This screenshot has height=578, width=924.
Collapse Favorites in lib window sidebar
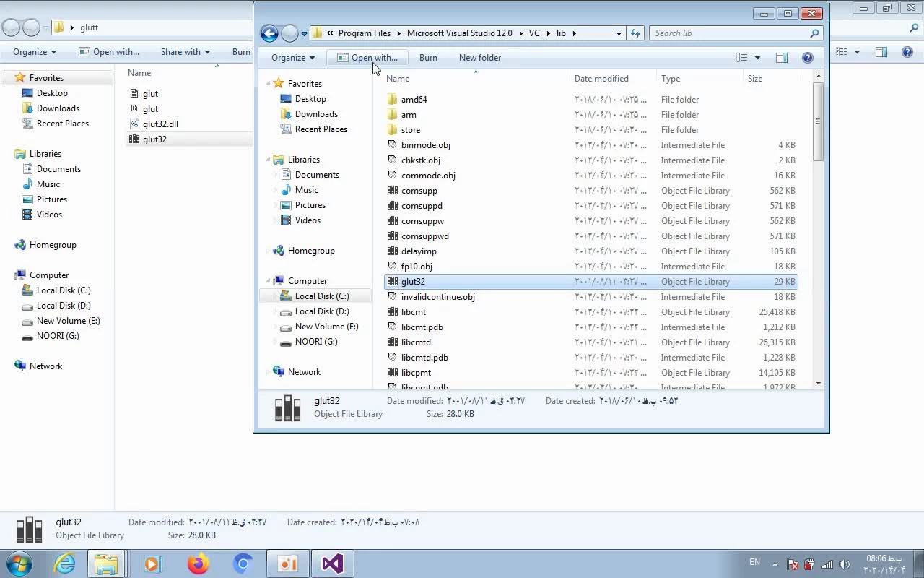point(268,84)
